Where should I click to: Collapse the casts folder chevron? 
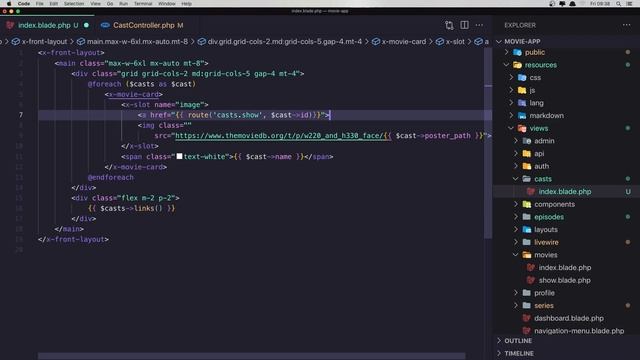pyautogui.click(x=516, y=179)
